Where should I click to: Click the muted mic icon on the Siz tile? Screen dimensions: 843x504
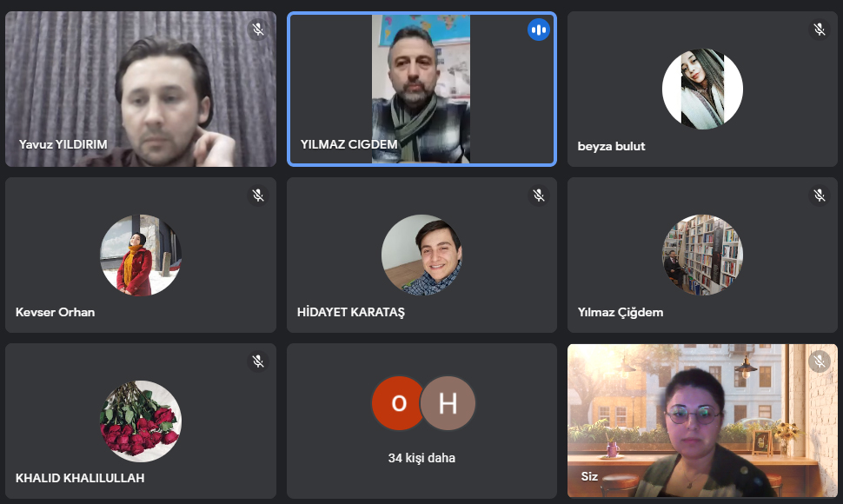tap(820, 361)
